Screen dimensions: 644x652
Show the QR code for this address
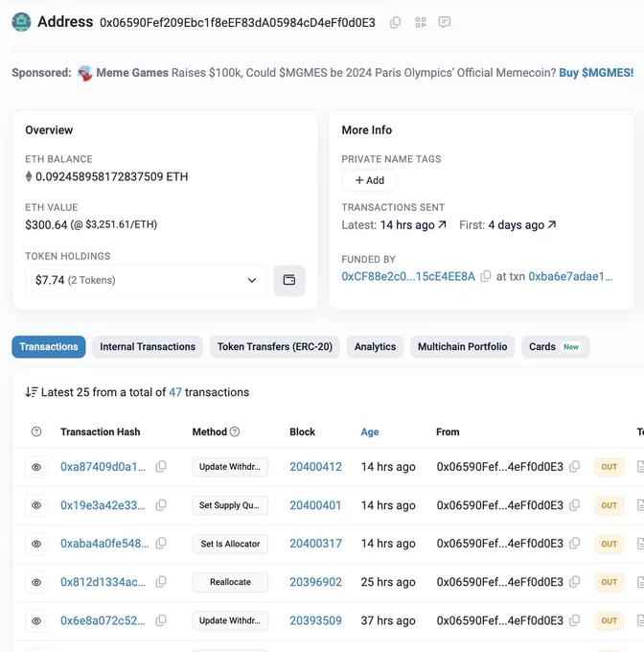pyautogui.click(x=421, y=22)
